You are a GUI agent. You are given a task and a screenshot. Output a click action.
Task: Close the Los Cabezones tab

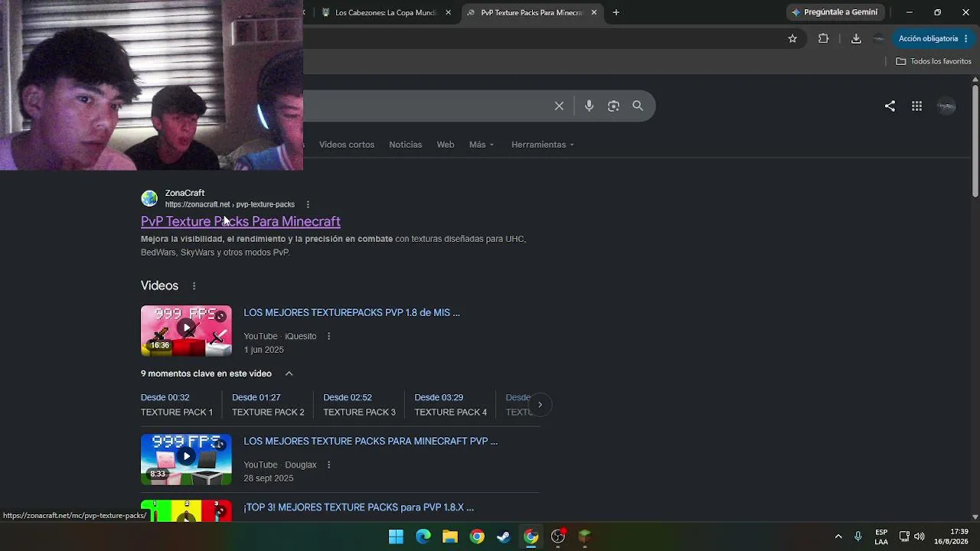point(448,12)
